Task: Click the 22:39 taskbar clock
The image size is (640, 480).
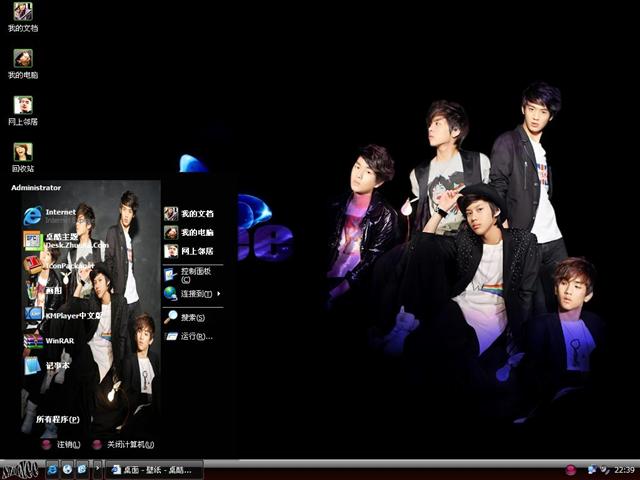Action: pyautogui.click(x=624, y=470)
